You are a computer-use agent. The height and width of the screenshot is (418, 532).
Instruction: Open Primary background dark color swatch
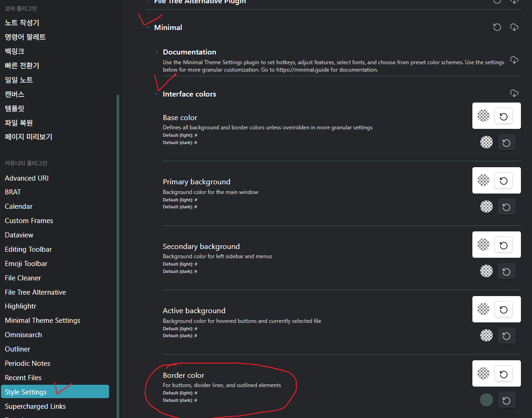click(487, 206)
